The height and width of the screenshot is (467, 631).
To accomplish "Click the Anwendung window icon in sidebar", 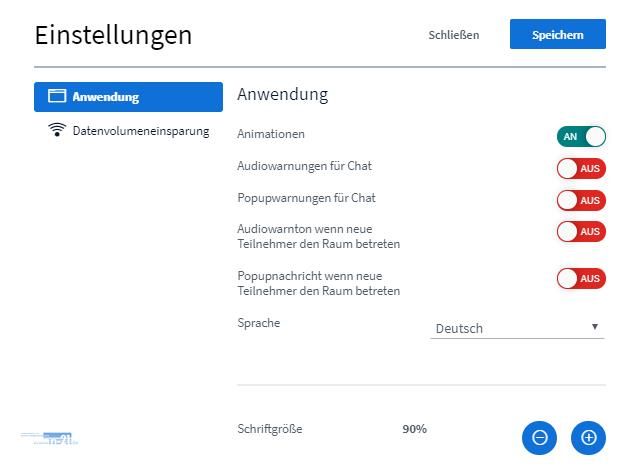I will [x=57, y=97].
